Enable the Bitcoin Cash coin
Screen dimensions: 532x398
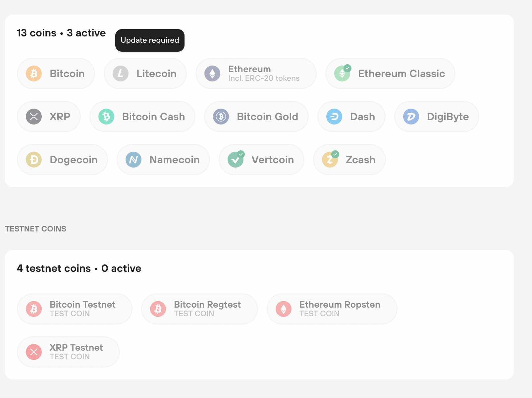pyautogui.click(x=142, y=117)
